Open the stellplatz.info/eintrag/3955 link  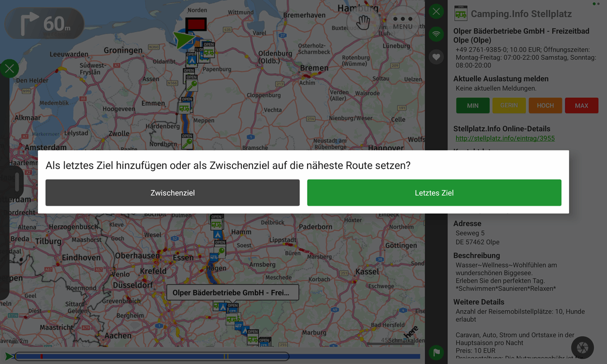(x=505, y=138)
